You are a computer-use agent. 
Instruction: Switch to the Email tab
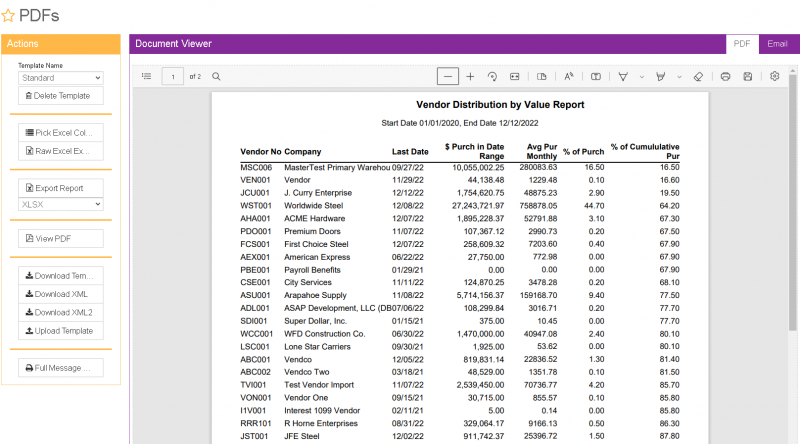click(777, 44)
